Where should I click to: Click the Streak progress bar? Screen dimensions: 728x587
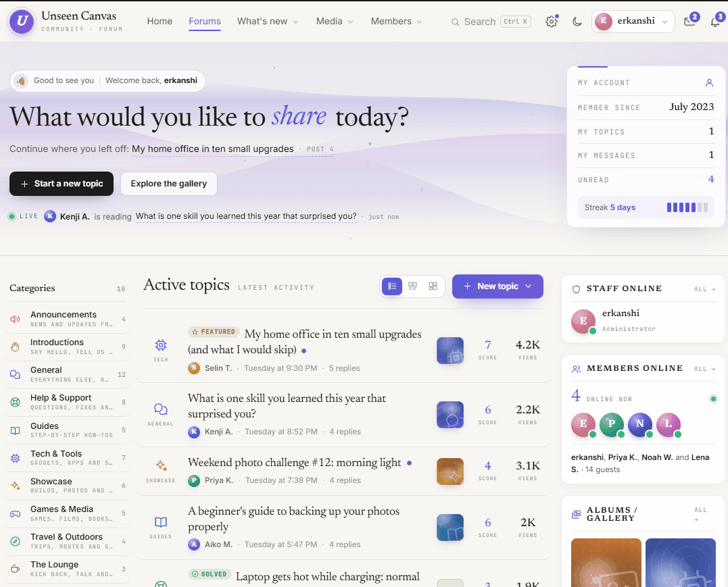click(687, 207)
